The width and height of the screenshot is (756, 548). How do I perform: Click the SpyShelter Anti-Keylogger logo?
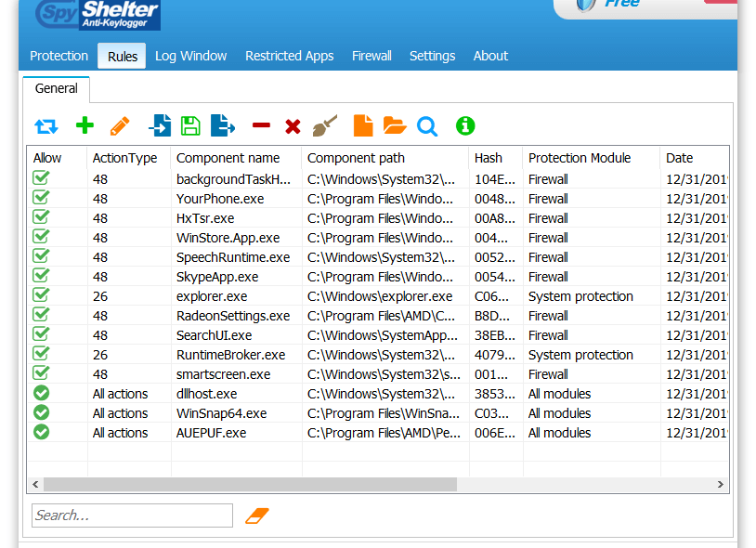coord(98,15)
